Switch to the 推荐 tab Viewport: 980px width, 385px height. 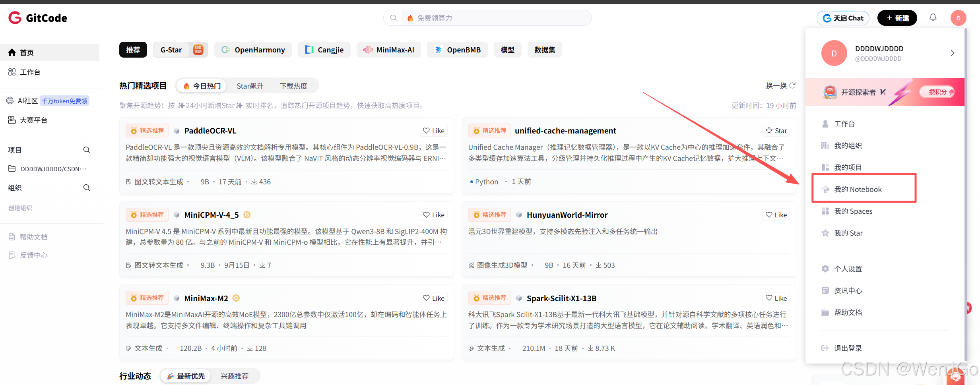coord(133,50)
